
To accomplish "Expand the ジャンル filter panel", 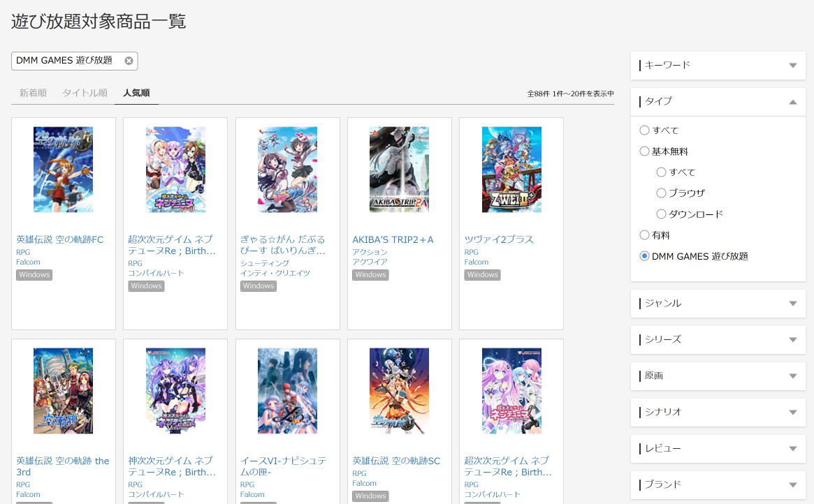I will pos(718,304).
